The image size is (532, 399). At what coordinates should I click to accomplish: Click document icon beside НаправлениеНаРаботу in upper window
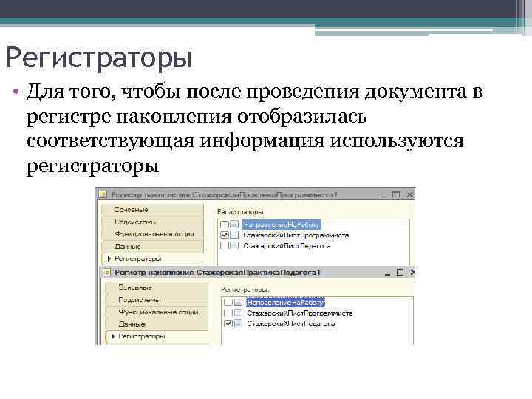234,225
